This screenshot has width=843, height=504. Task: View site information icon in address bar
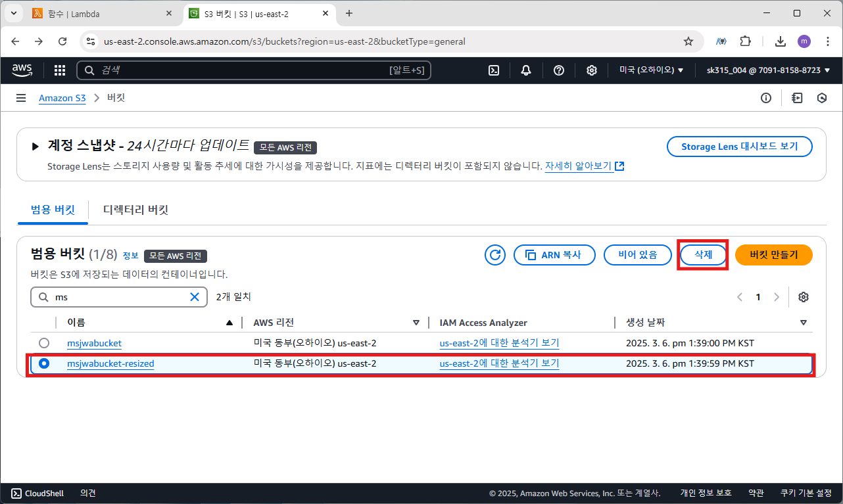pos(91,41)
